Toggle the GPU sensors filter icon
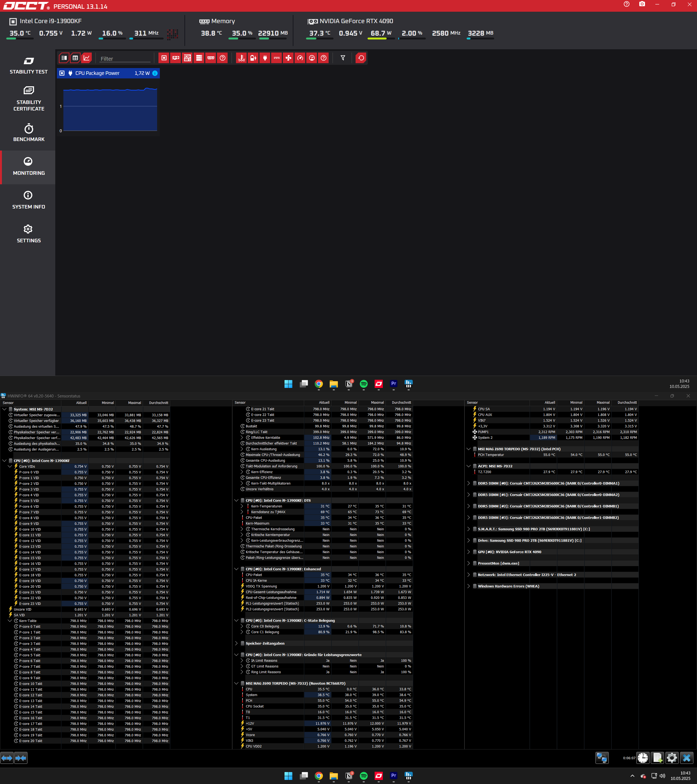The image size is (697, 784). (x=176, y=58)
